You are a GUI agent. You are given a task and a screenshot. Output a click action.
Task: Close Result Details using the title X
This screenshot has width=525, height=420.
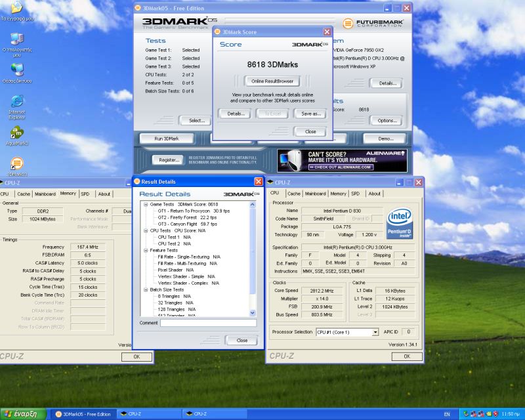tap(259, 182)
